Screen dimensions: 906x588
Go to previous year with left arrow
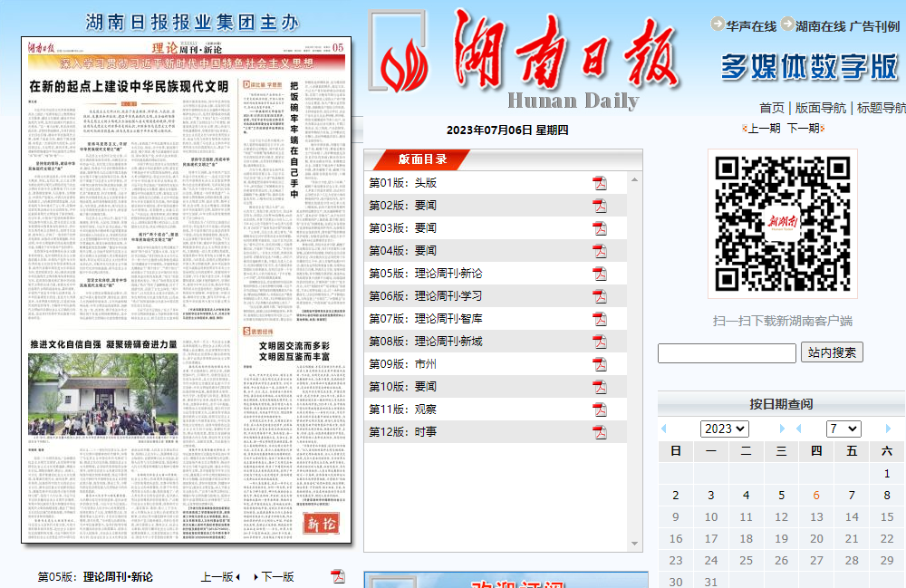(x=663, y=429)
